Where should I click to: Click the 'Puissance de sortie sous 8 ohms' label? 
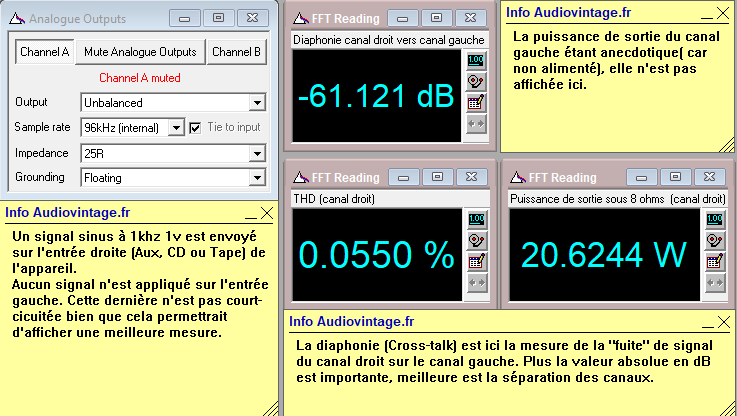[587, 199]
